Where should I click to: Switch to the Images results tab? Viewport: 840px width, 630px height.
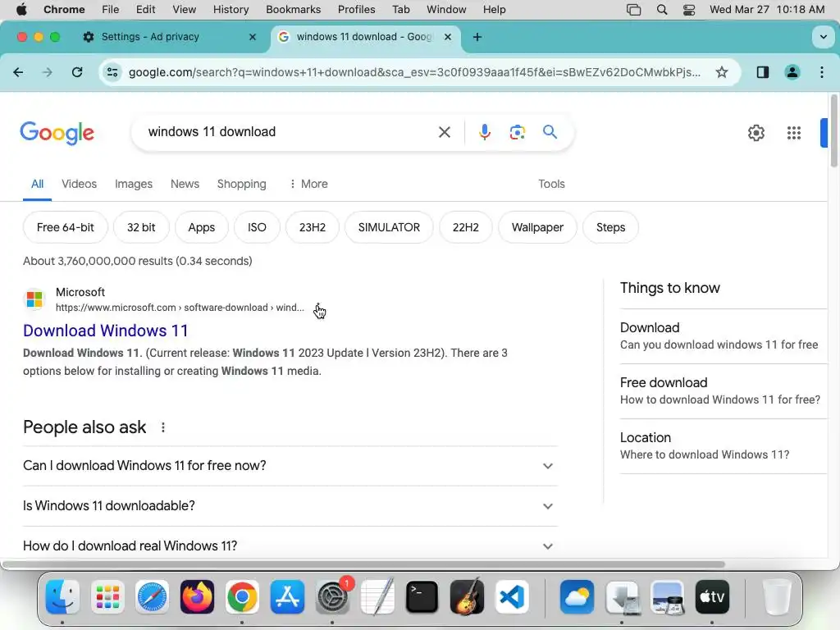134,184
